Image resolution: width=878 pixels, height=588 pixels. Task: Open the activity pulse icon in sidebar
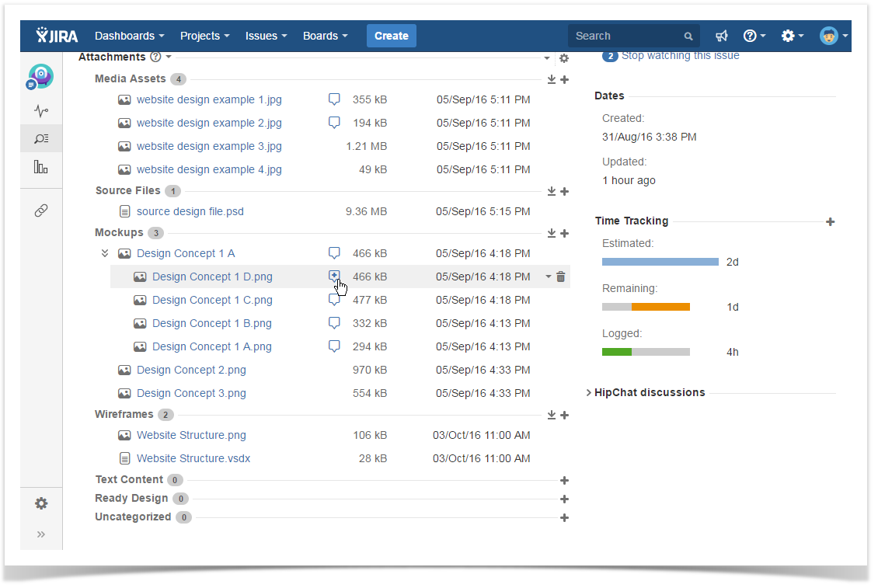41,111
